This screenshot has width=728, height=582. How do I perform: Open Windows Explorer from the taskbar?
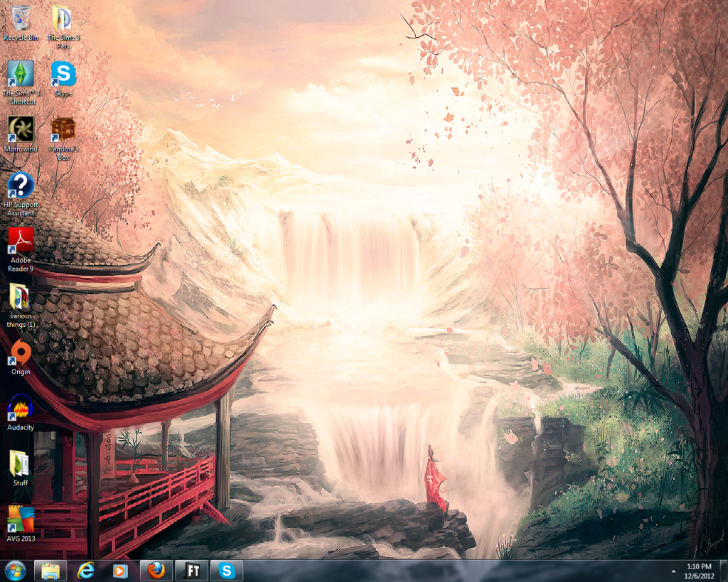click(50, 570)
